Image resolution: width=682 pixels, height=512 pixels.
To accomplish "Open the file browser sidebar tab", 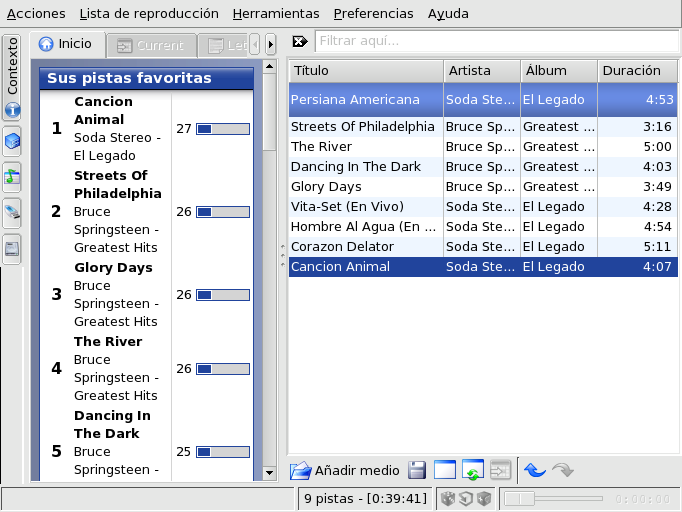I will pyautogui.click(x=12, y=249).
